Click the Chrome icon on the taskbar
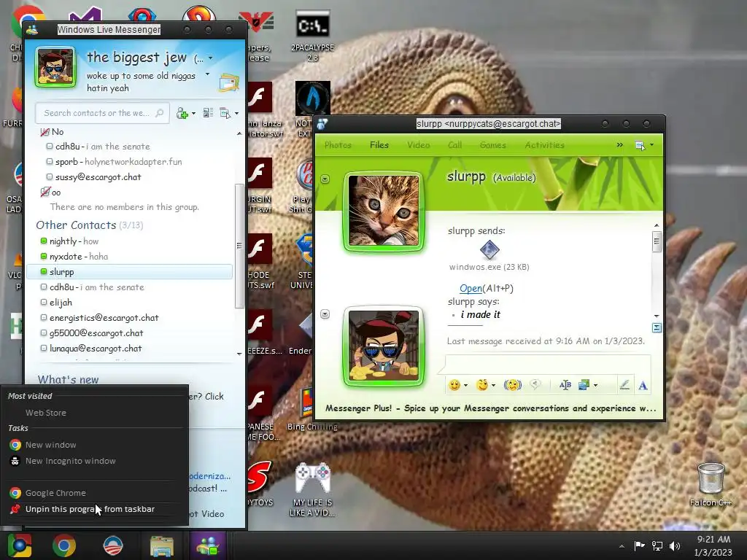Screen dimensions: 747x560 (64, 545)
